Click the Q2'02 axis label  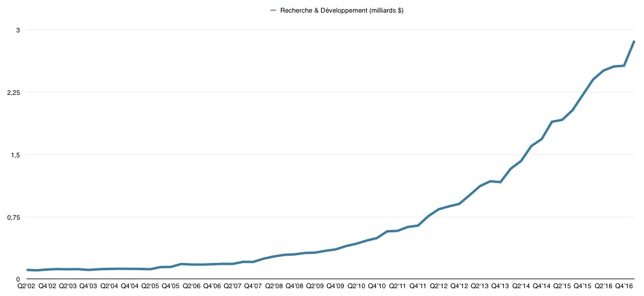pyautogui.click(x=26, y=286)
